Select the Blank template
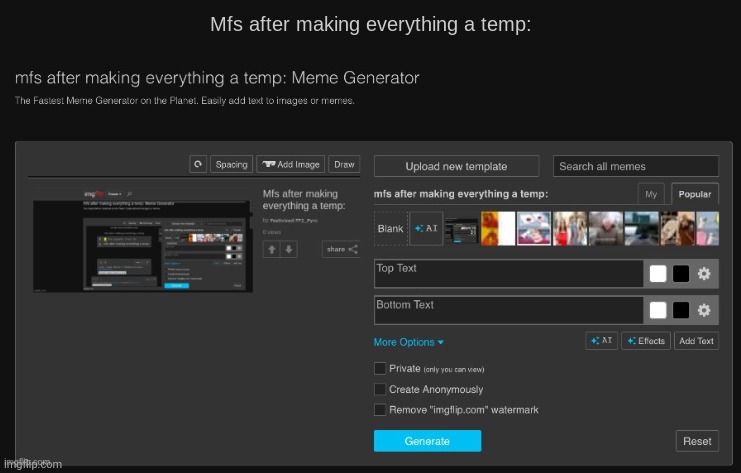 pos(390,229)
